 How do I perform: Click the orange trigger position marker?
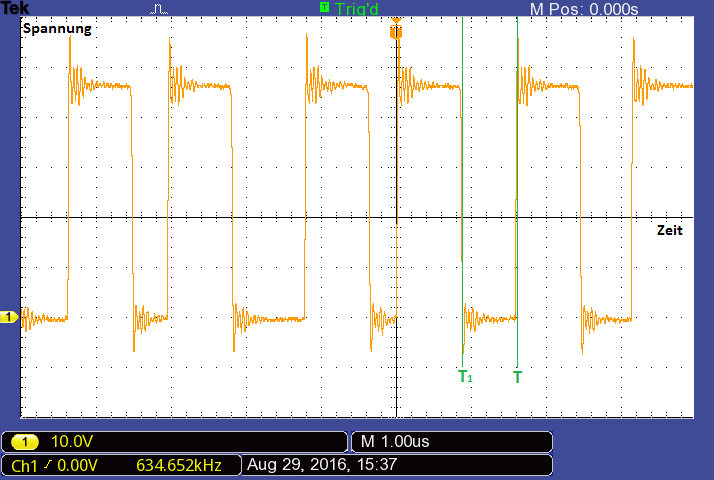click(396, 29)
